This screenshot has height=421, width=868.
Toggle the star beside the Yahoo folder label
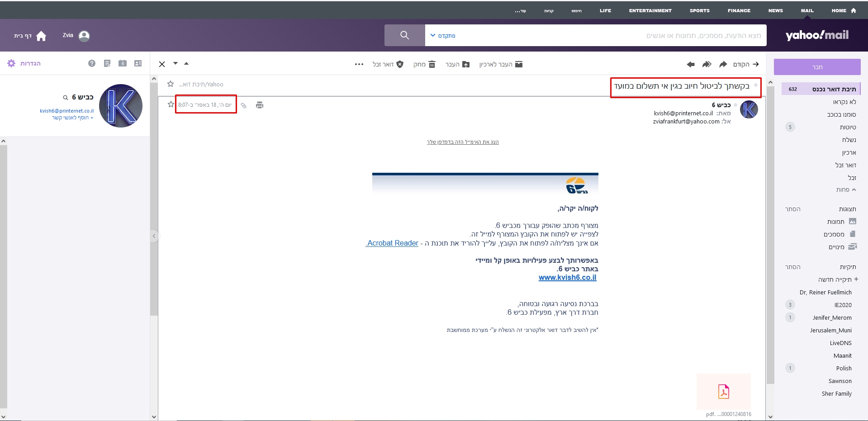point(171,84)
